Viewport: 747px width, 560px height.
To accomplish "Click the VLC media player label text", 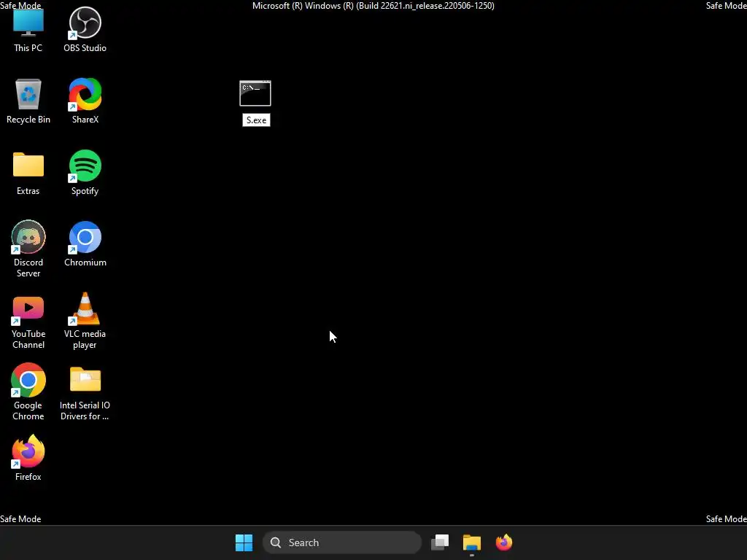I will pyautogui.click(x=85, y=339).
